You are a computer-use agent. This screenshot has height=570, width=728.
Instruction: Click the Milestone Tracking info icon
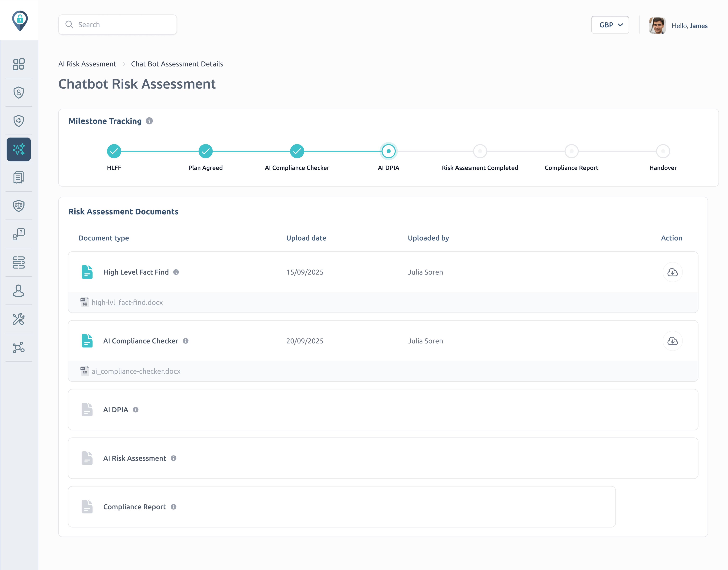[149, 121]
